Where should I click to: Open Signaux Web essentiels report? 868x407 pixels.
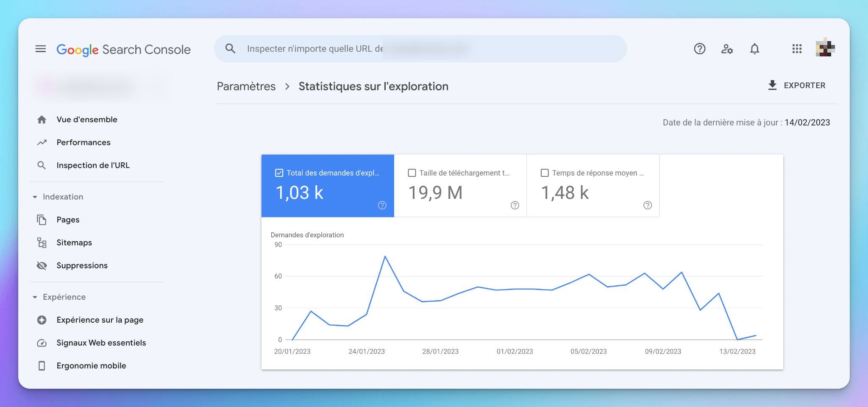(101, 343)
